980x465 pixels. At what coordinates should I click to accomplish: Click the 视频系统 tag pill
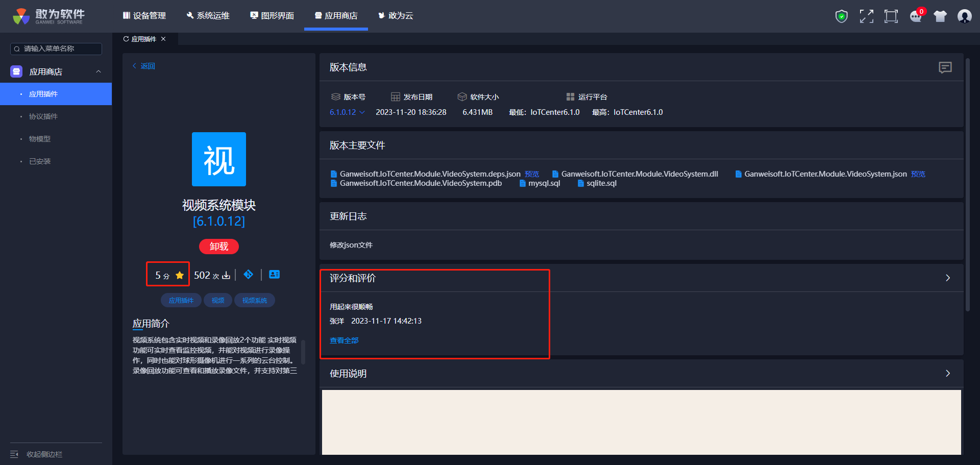[x=255, y=301]
